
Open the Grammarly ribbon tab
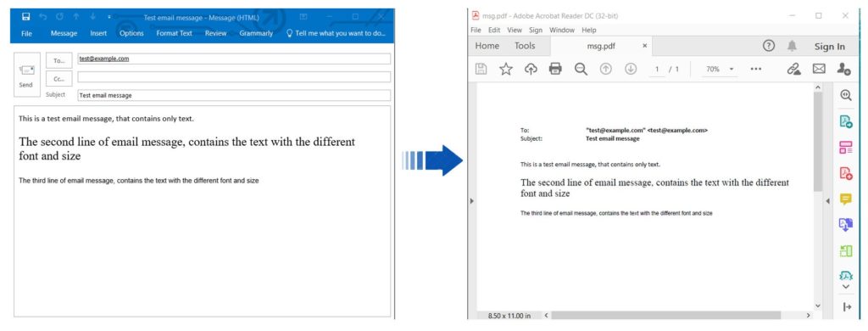click(x=256, y=33)
